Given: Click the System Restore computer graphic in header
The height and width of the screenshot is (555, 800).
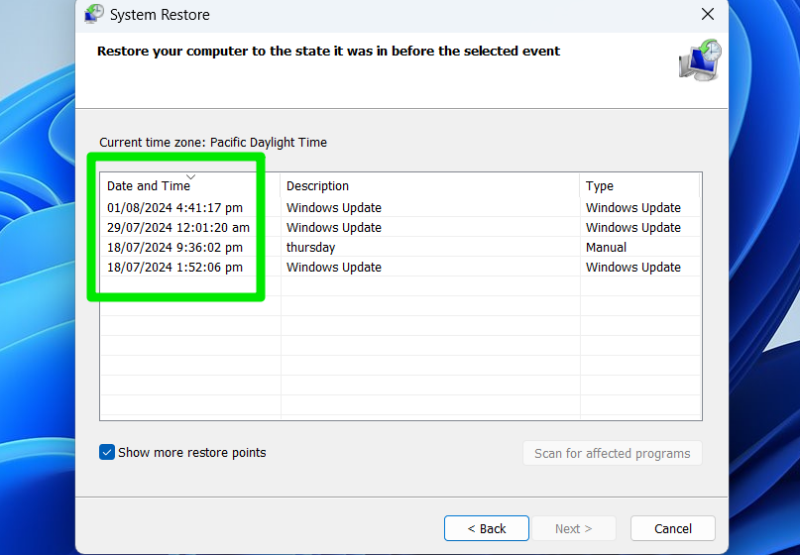Looking at the screenshot, I should (x=700, y=60).
